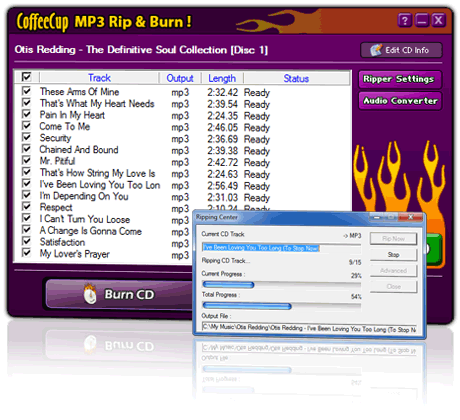Viewport: 460px width, 420px height.
Task: Uncheck That's What My Heart Needs track
Action: pyautogui.click(x=26, y=102)
